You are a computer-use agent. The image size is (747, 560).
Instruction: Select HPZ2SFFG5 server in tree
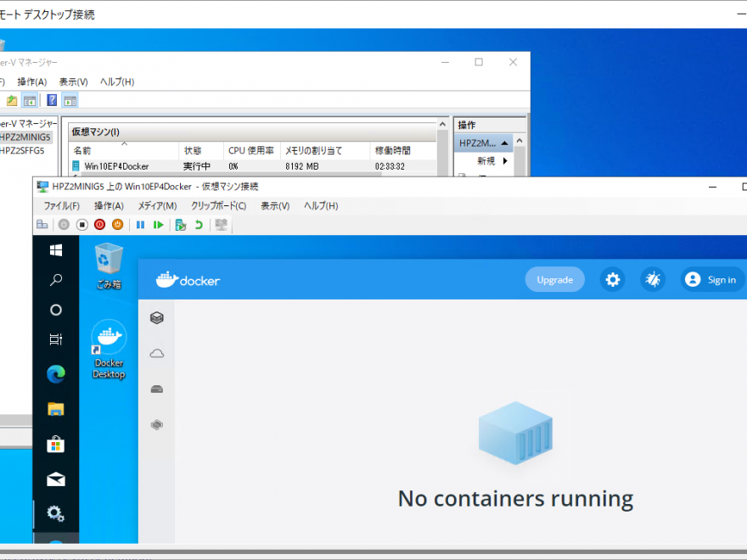pyautogui.click(x=22, y=150)
